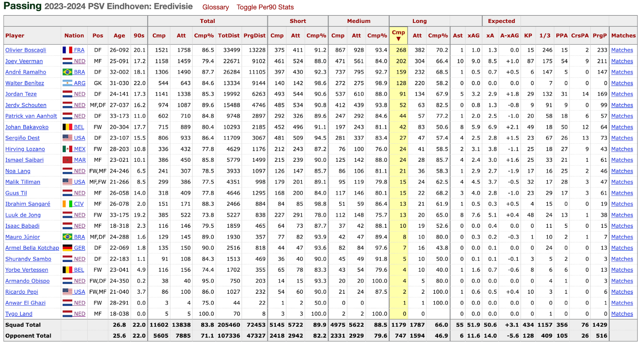Click Belgium flag in Johan Bakayoko's row
The width and height of the screenshot is (644, 344).
pyautogui.click(x=67, y=127)
